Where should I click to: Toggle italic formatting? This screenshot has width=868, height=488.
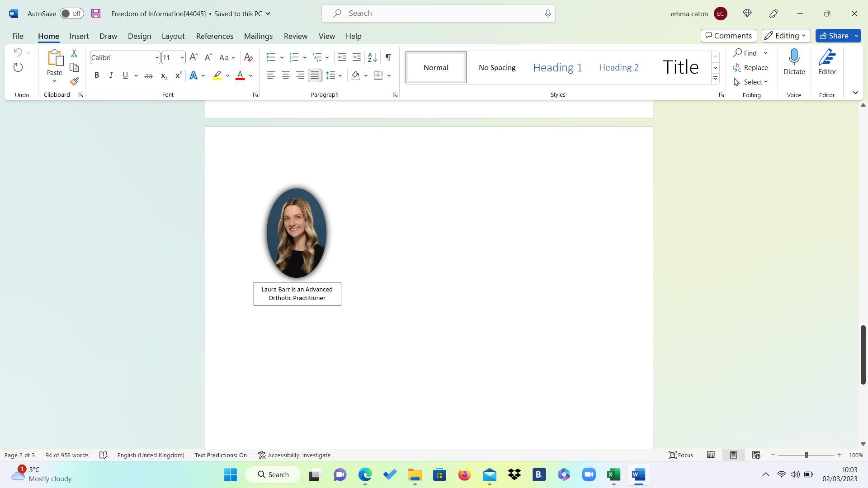click(111, 75)
